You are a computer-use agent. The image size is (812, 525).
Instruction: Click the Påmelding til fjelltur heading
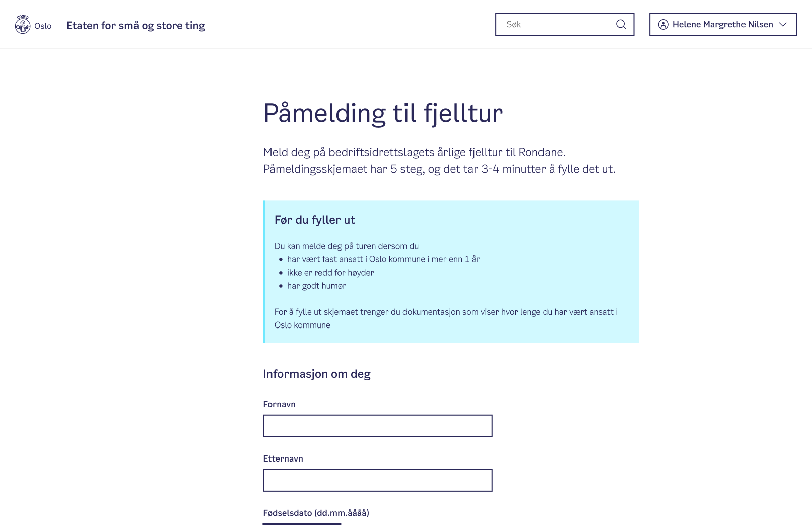pos(382,113)
